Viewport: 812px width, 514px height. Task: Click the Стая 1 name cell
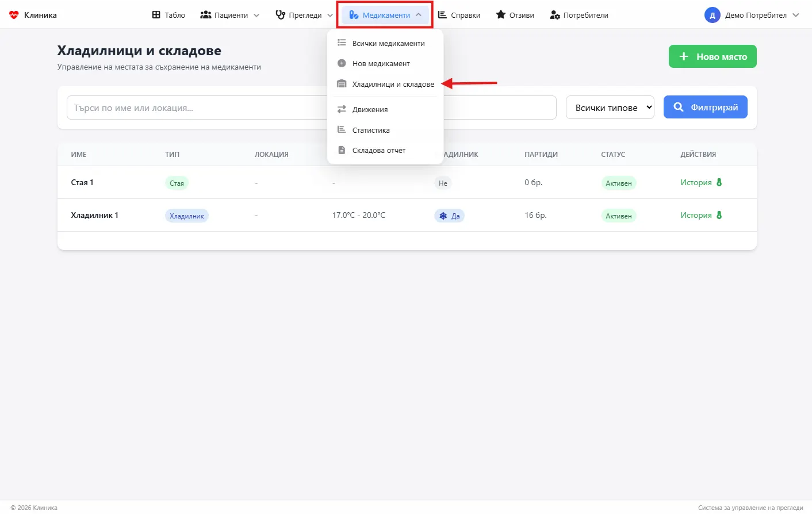point(82,182)
